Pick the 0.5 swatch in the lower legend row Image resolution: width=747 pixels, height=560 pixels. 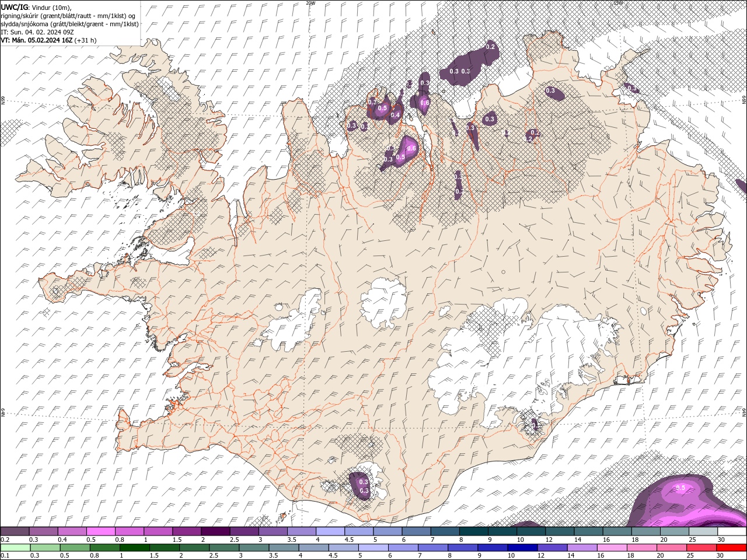(x=75, y=548)
